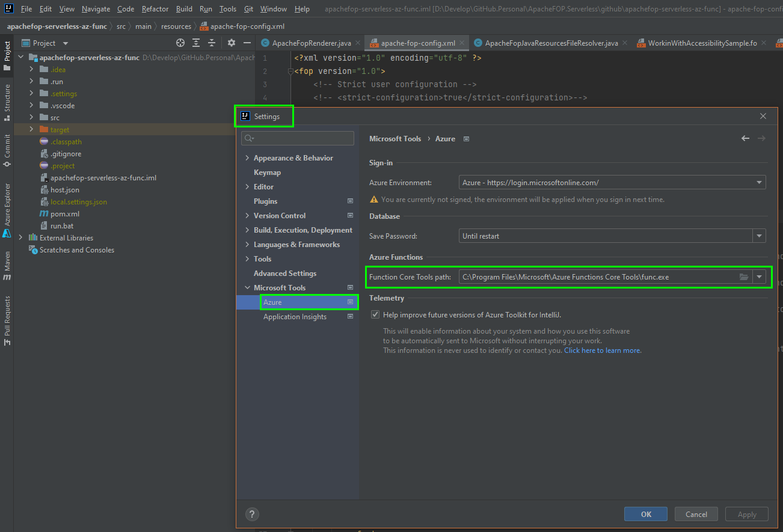Open the File menu

tap(26, 9)
